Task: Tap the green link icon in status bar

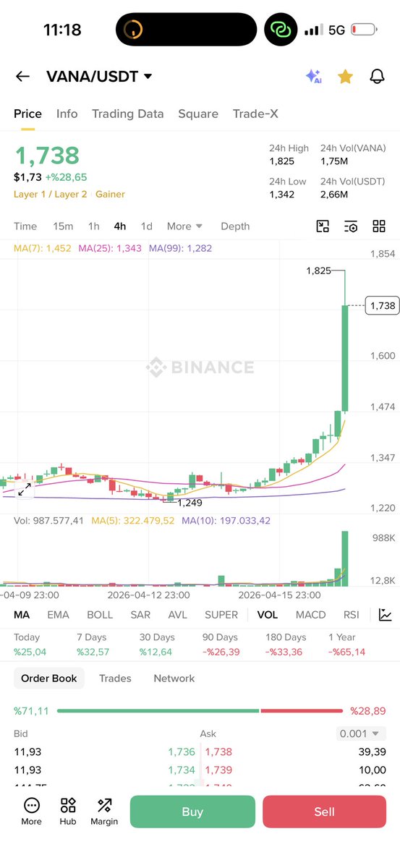Action: point(279,30)
